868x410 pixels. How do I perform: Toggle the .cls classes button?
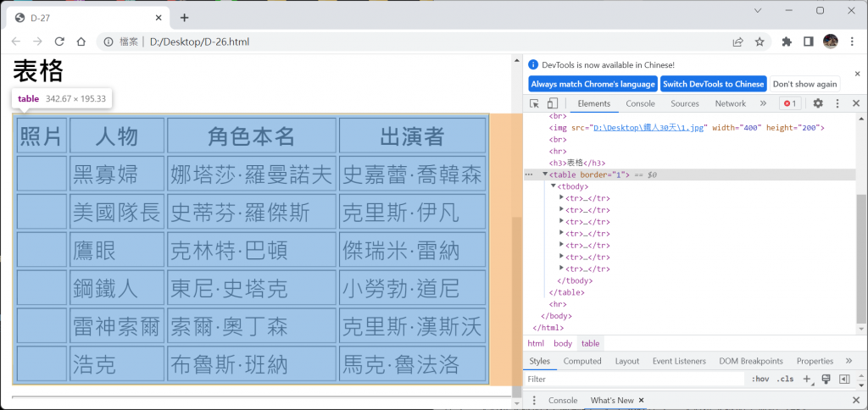coord(785,379)
